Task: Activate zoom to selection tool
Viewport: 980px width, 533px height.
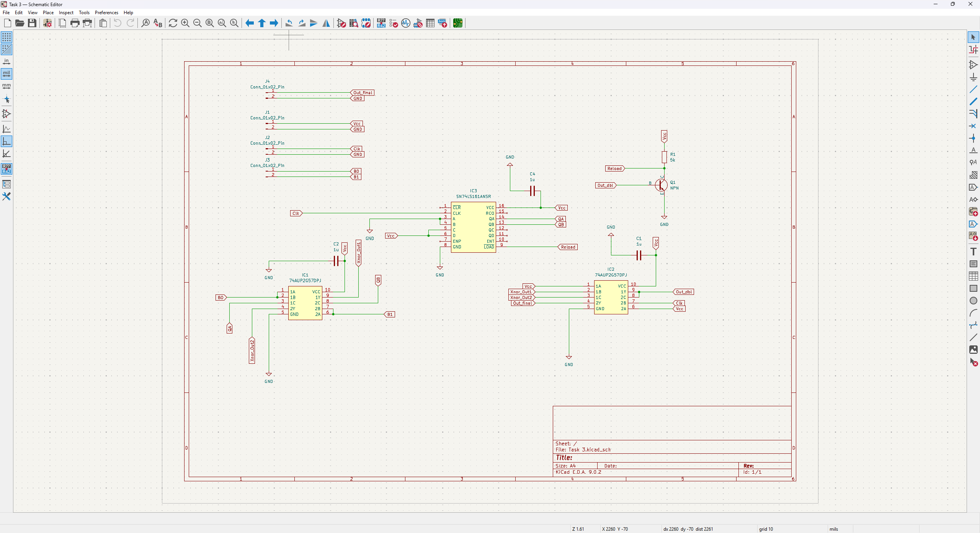Action: [234, 23]
